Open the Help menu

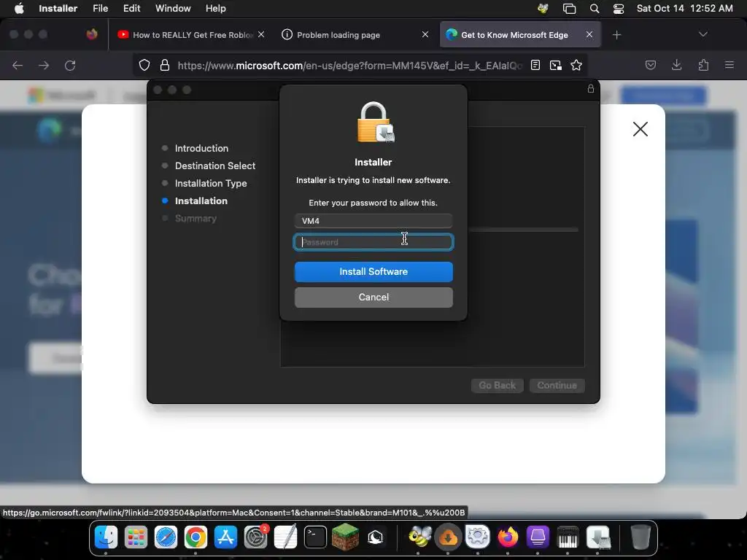coord(216,9)
